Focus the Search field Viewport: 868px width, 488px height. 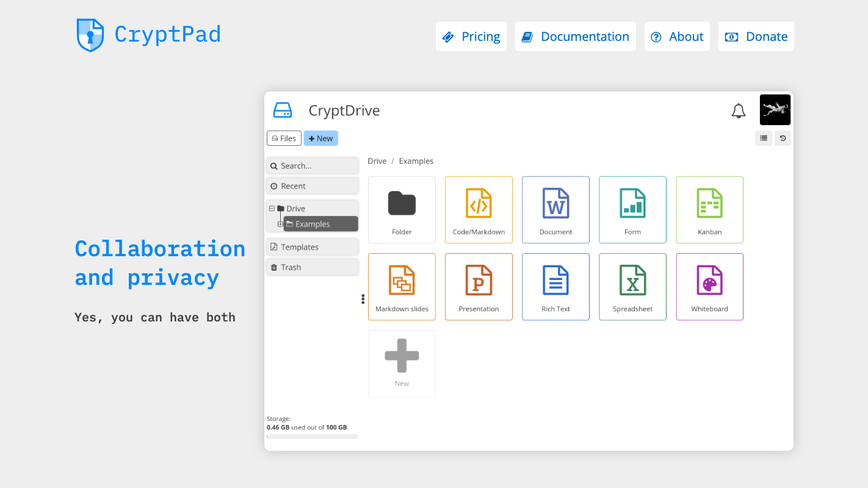(313, 166)
